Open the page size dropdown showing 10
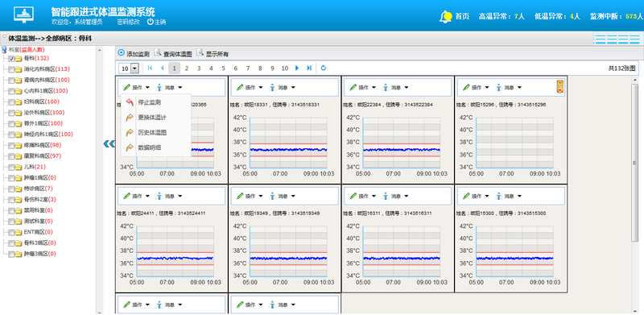 (x=134, y=68)
